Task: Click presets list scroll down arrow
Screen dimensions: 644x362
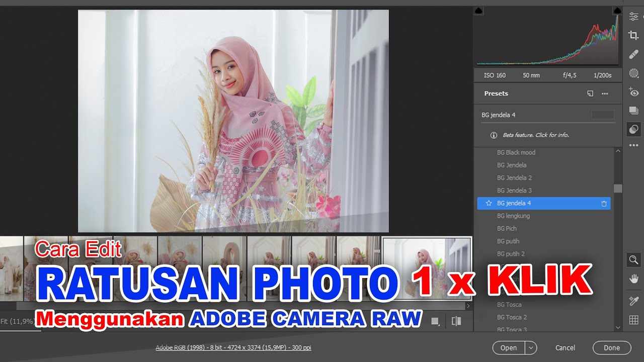Action: pyautogui.click(x=618, y=328)
